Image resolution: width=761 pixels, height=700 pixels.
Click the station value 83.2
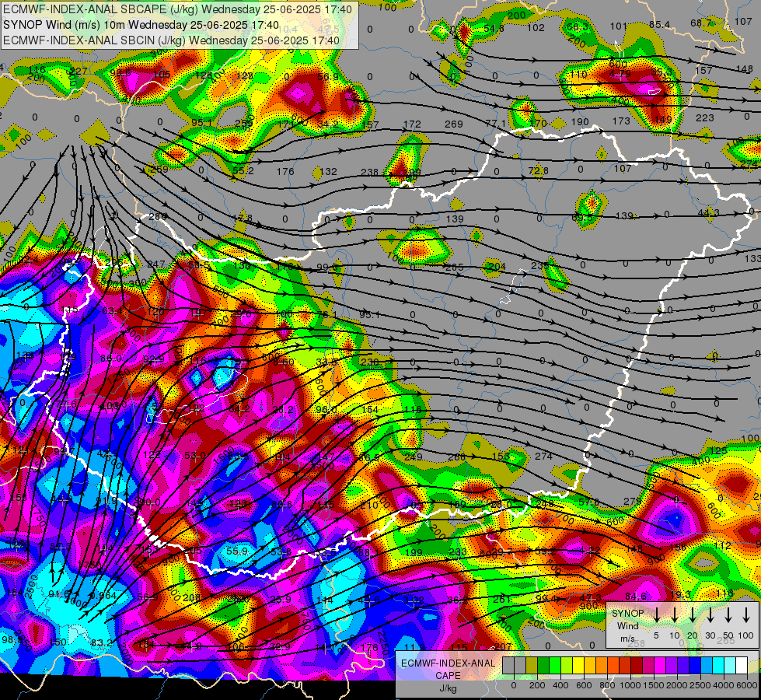101,643
